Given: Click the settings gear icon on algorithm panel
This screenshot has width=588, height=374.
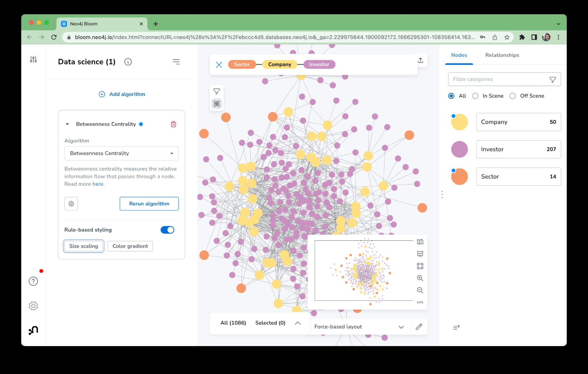Looking at the screenshot, I should [x=71, y=203].
